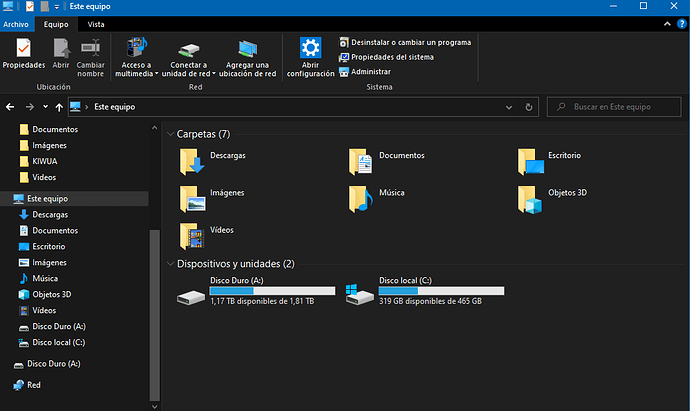Click Administrar in the Sistema group
This screenshot has height=411, width=690.
(x=370, y=72)
